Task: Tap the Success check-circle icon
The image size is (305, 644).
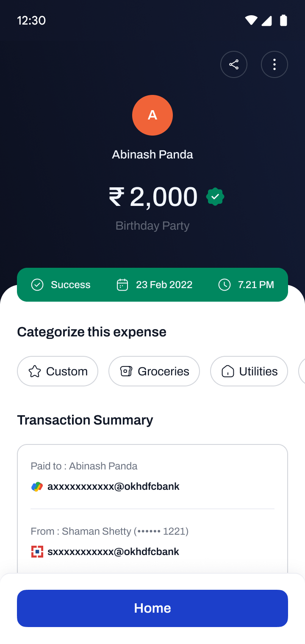Action: tap(37, 285)
